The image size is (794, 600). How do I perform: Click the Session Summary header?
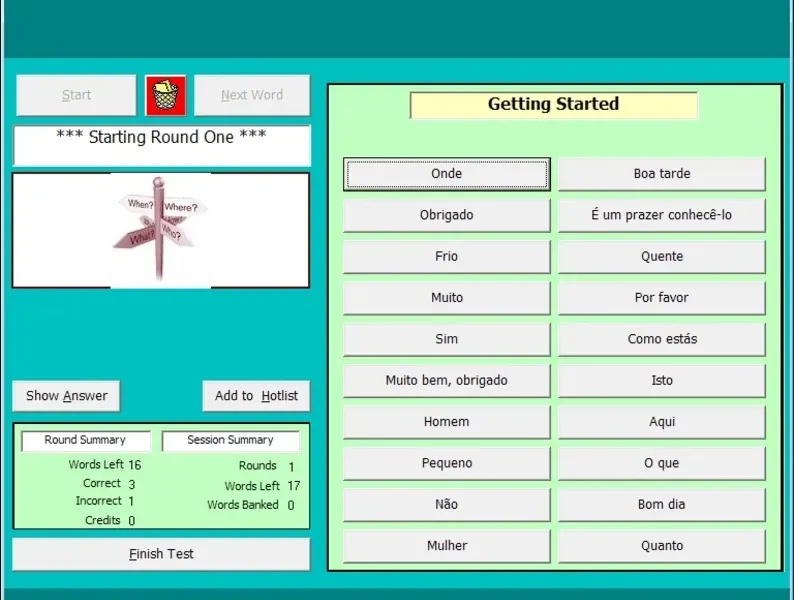[230, 441]
